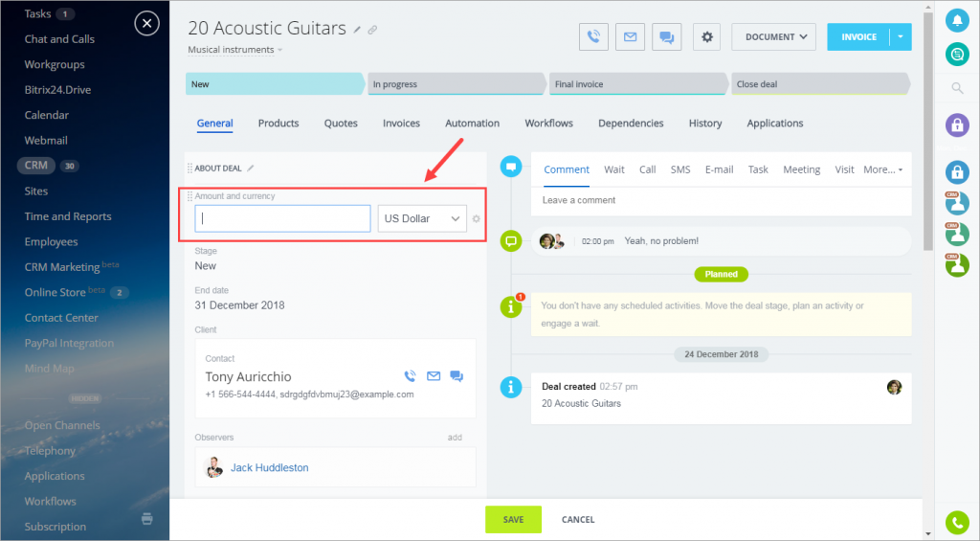Open amount field settings gear
This screenshot has width=980, height=541.
(477, 219)
